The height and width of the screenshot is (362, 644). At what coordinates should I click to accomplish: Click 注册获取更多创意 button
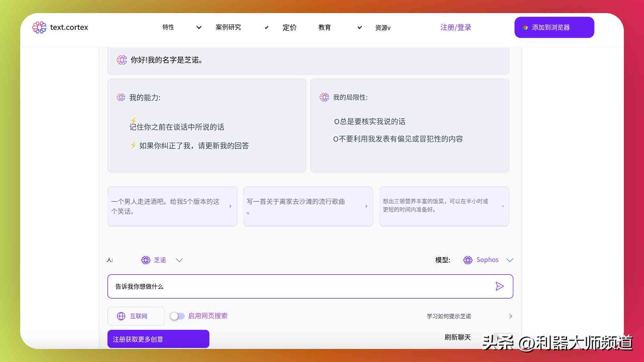[158, 339]
